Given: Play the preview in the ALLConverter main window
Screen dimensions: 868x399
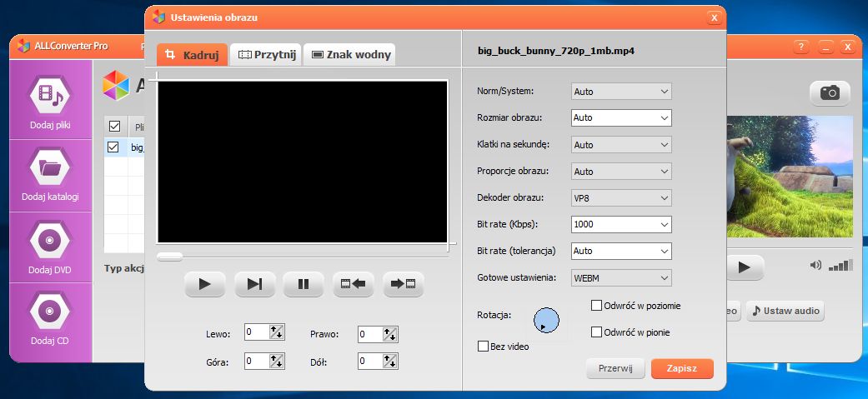Looking at the screenshot, I should [x=744, y=267].
